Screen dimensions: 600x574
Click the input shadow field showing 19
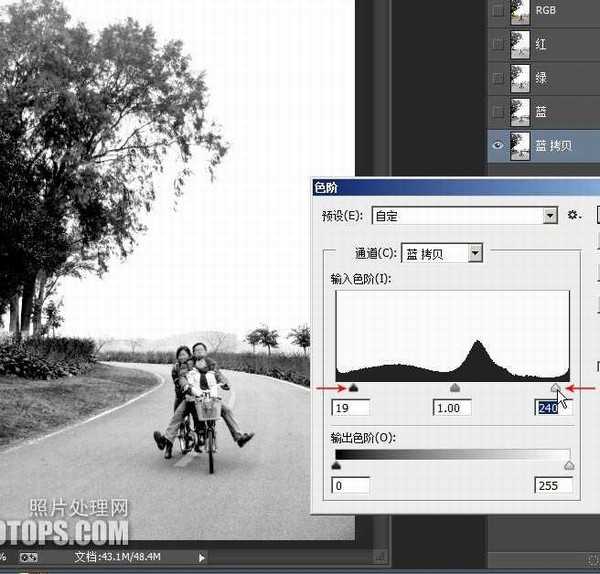pyautogui.click(x=351, y=407)
